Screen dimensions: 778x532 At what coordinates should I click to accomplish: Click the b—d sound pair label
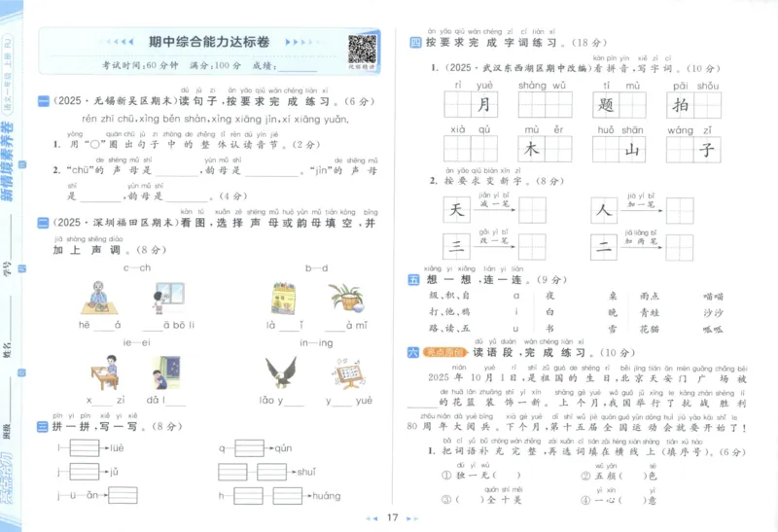(x=317, y=268)
